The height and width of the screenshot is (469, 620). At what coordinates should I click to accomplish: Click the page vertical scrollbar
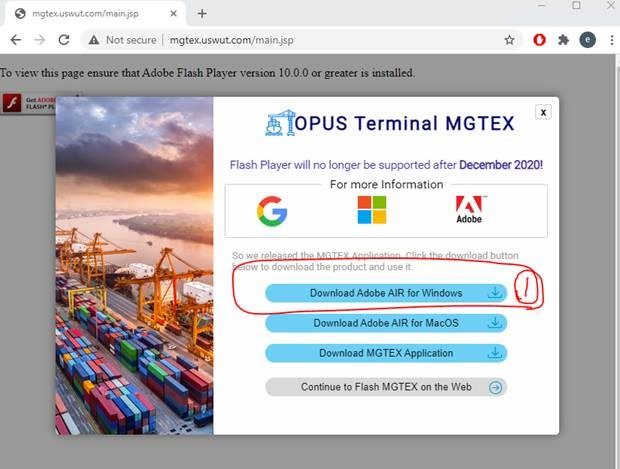click(618, 261)
